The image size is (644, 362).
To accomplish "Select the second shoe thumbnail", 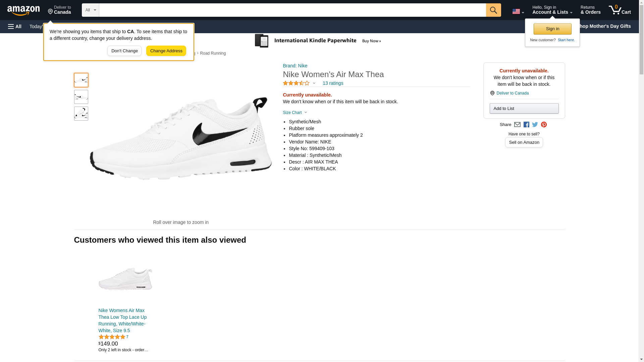I will [x=81, y=97].
